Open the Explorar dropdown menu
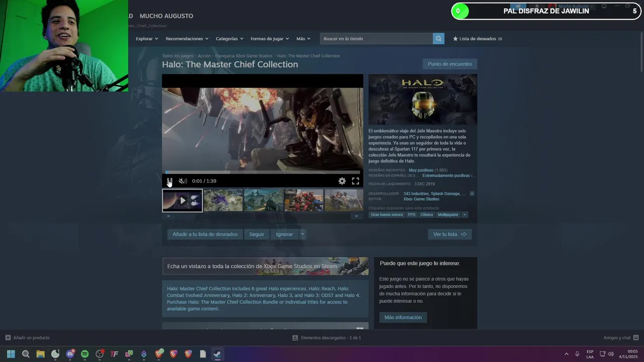Screen dimensions: 644x362 coord(147,39)
